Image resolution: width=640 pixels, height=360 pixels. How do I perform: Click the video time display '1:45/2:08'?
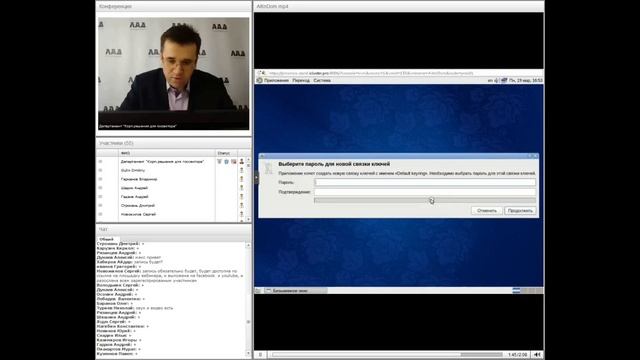point(518,355)
